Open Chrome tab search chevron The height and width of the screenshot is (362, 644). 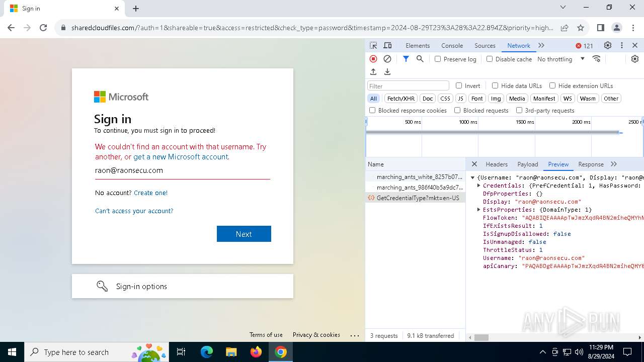(x=563, y=8)
